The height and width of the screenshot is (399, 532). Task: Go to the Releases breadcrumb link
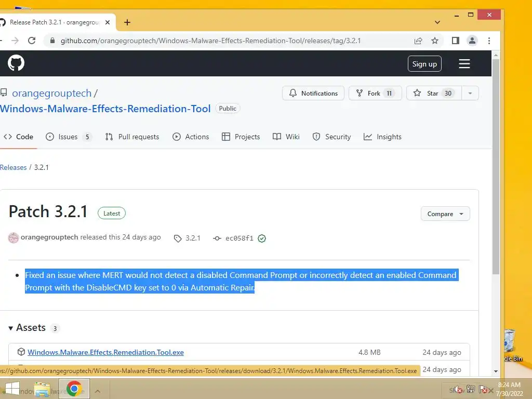tap(13, 167)
